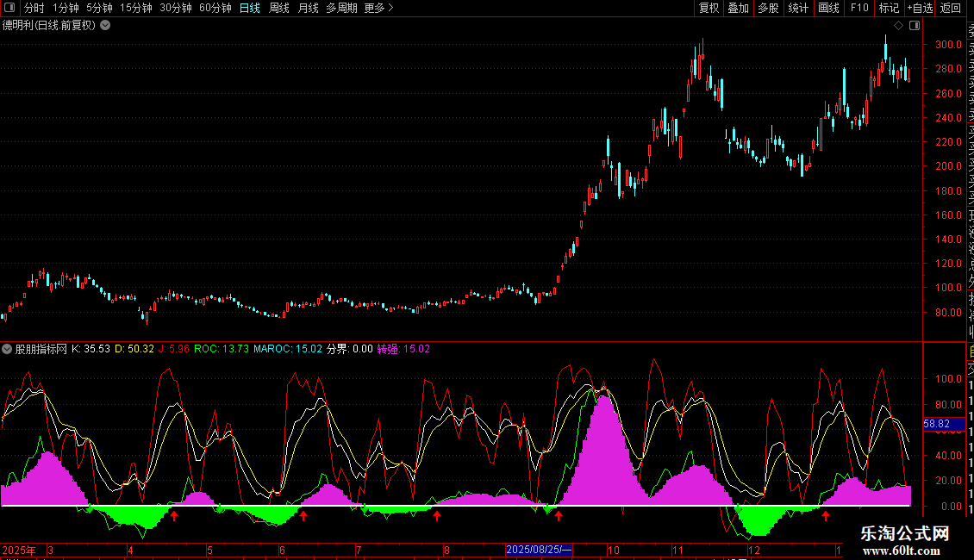Viewport: 974px width, 560px height.
Task: Click the last red arrow signal near December
Action: pyautogui.click(x=826, y=515)
